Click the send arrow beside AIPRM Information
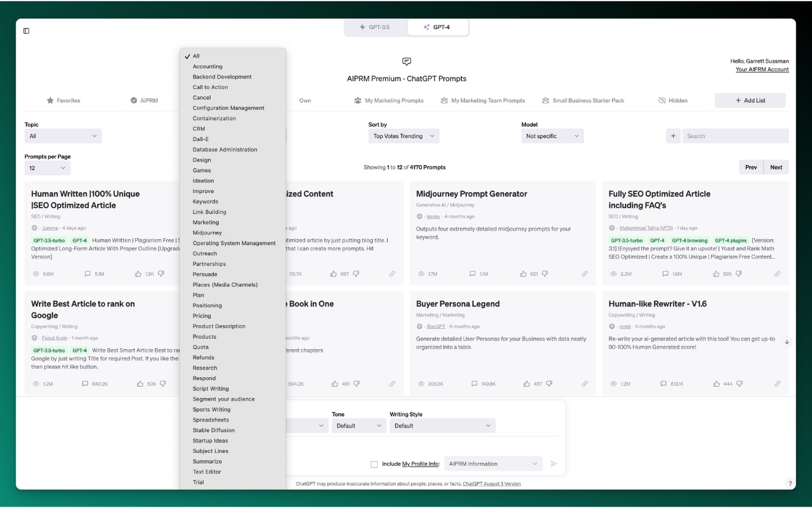The height and width of the screenshot is (508, 812). [553, 464]
